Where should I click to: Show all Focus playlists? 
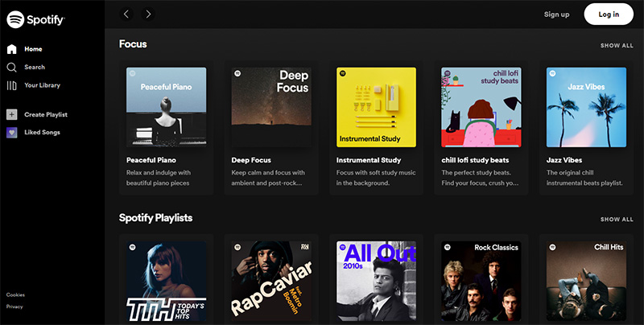(617, 46)
